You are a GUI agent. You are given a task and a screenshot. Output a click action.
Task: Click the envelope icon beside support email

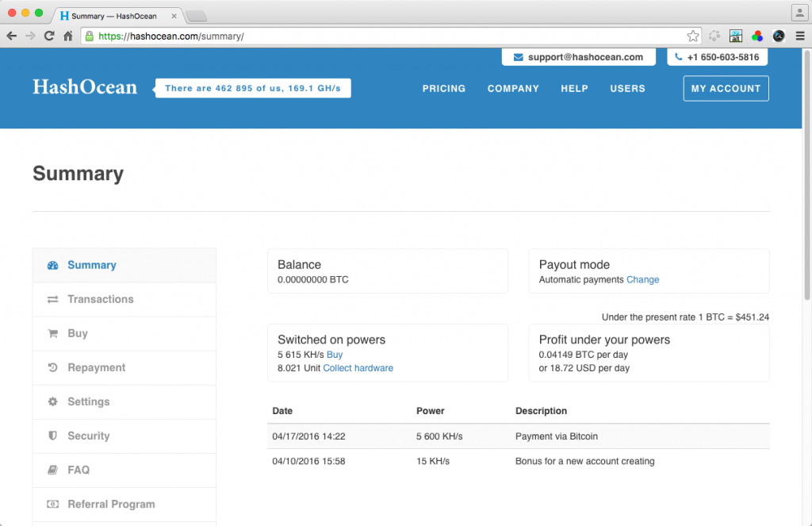519,58
